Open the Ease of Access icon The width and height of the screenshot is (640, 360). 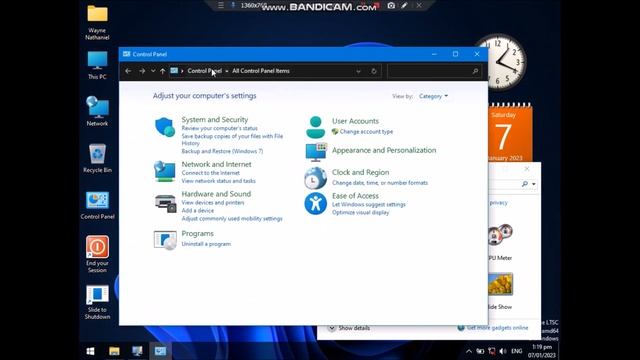316,203
